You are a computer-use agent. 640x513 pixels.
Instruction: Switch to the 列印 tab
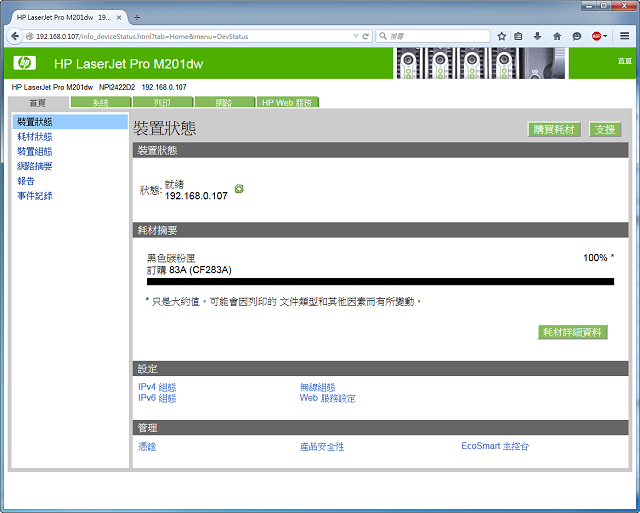click(x=161, y=103)
